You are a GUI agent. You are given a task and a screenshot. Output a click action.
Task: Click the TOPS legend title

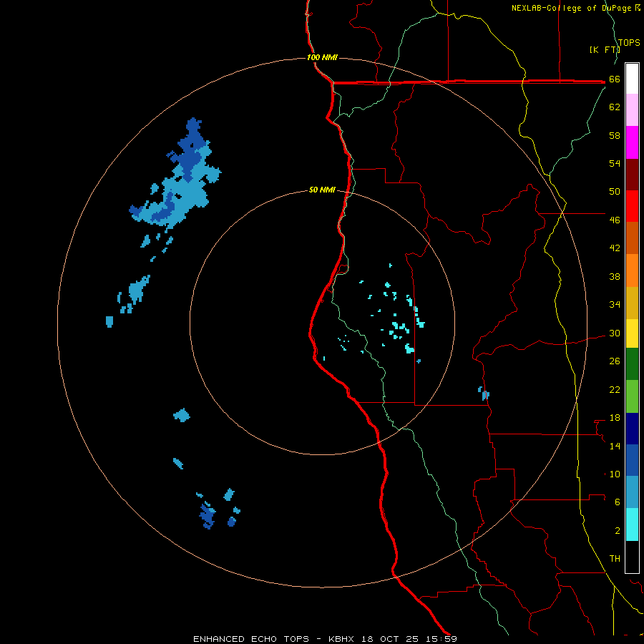pos(629,42)
